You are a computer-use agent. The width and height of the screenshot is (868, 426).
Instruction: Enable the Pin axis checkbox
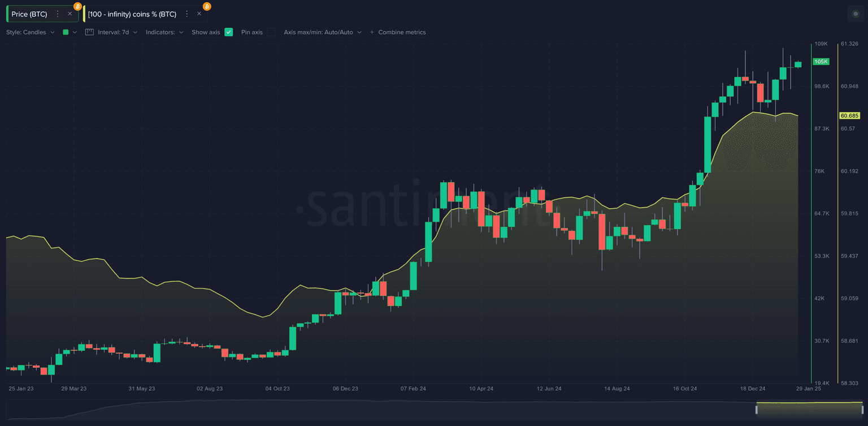pyautogui.click(x=271, y=32)
